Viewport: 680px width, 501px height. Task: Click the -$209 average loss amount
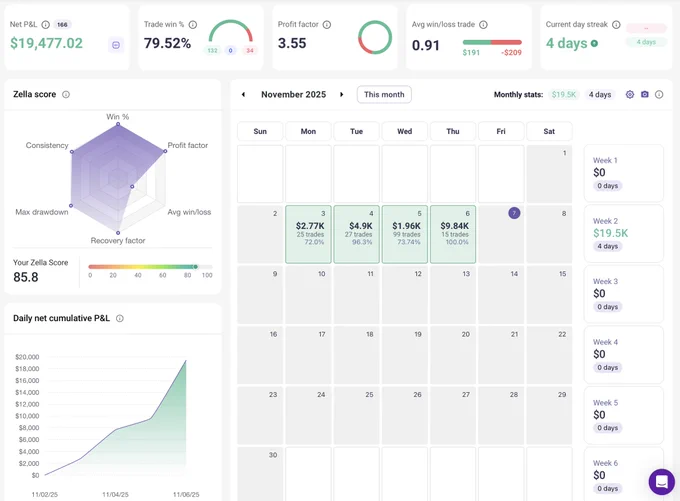point(511,52)
